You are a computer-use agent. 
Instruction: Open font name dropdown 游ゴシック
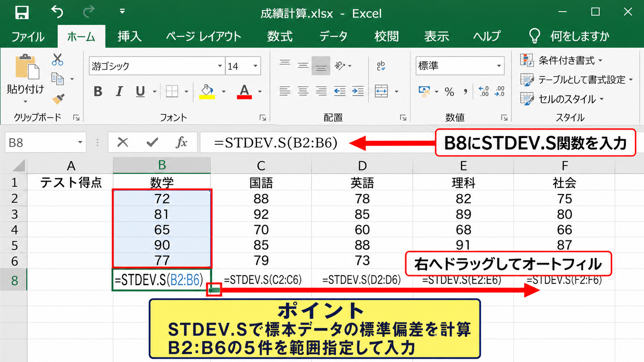point(220,66)
